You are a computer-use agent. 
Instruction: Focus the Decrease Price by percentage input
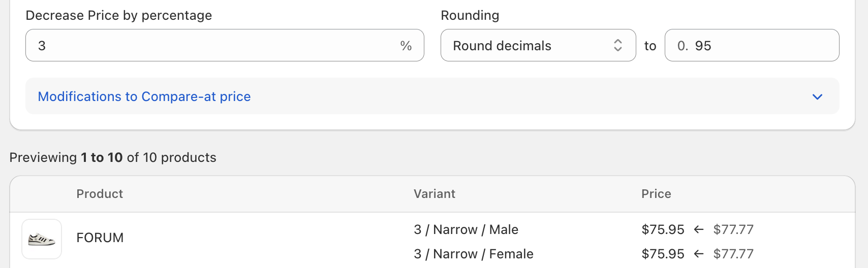click(x=213, y=46)
